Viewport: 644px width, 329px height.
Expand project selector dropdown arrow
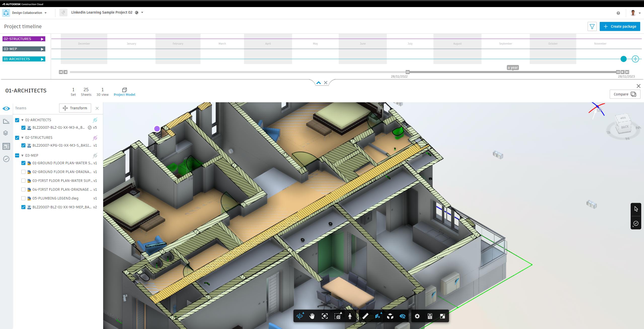(x=142, y=13)
